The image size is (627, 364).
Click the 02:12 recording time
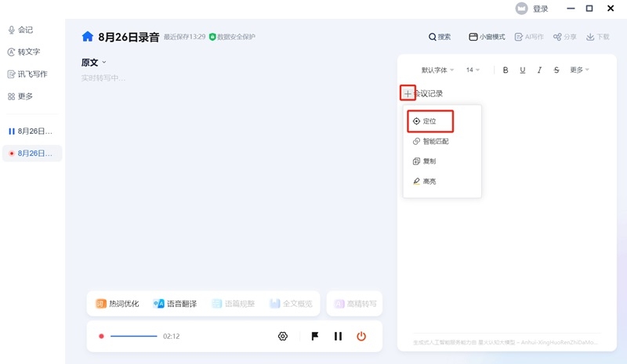[x=171, y=337]
